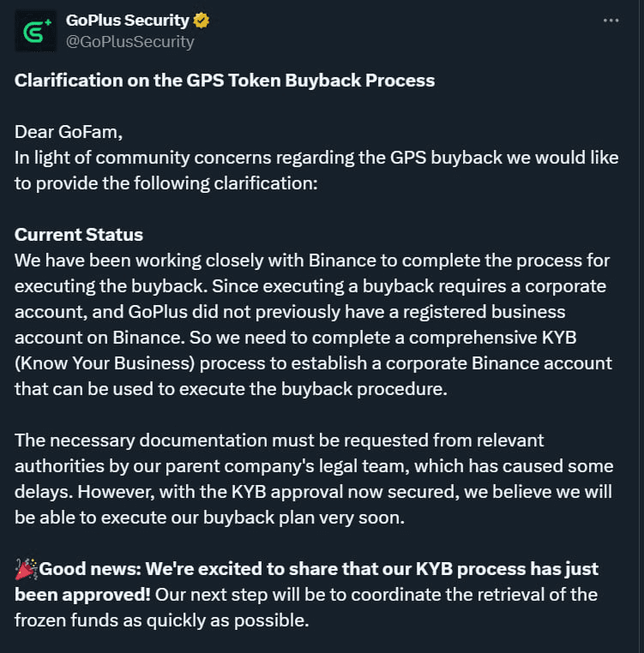The width and height of the screenshot is (644, 653).
Task: Open the three-dot more options menu
Action: (x=611, y=21)
